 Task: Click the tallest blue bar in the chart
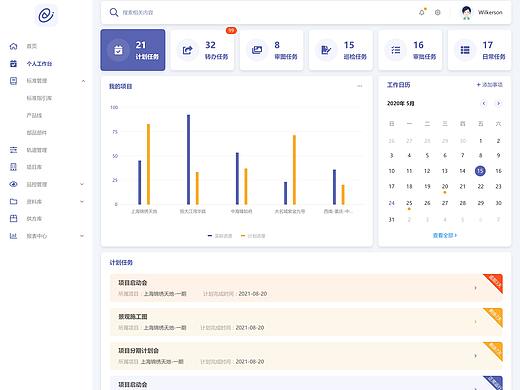188,159
